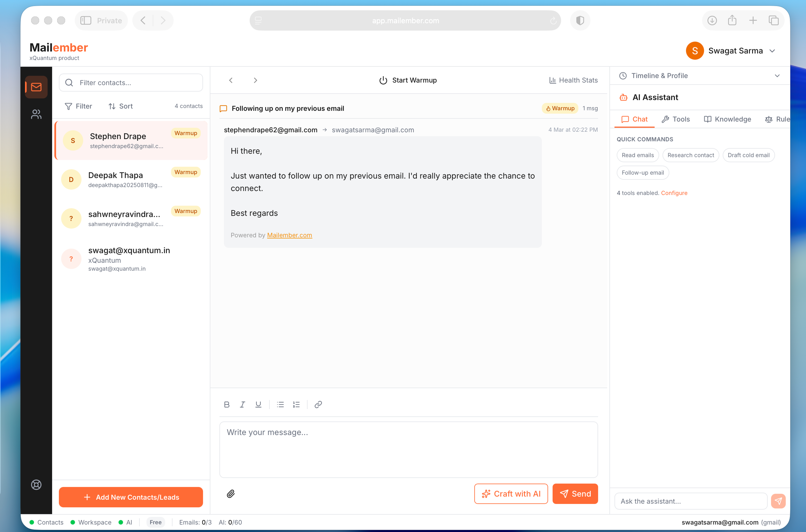806x532 pixels.
Task: Open the mail inbox sidebar icon
Action: click(x=36, y=87)
